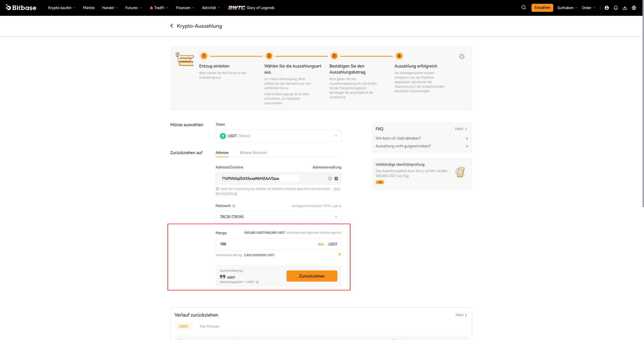Expand the Futures menu
This screenshot has height=340, width=644.
point(133,8)
